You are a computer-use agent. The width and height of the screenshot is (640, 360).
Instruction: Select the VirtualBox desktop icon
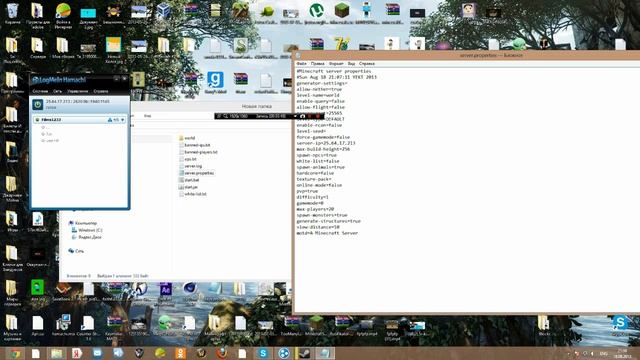pos(164,11)
